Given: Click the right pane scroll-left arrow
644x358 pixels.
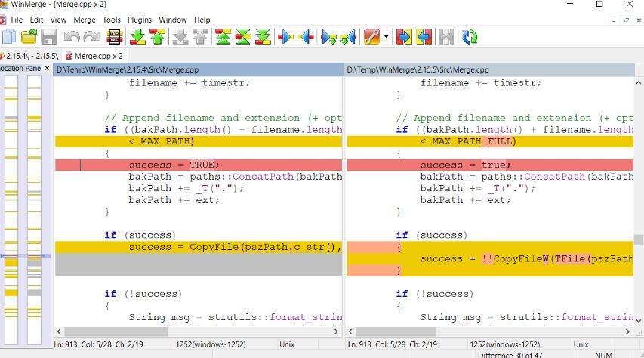Looking at the screenshot, I should 350,332.
